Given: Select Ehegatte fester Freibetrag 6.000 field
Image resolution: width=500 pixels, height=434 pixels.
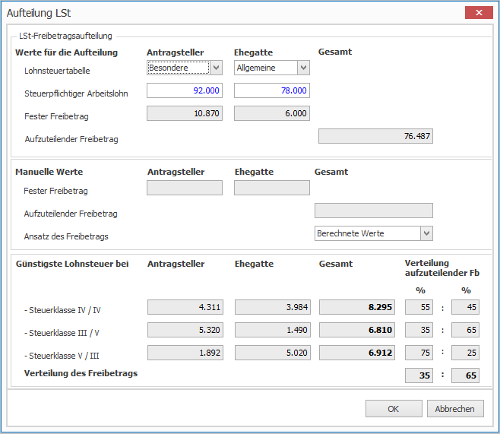Looking at the screenshot, I should point(272,113).
